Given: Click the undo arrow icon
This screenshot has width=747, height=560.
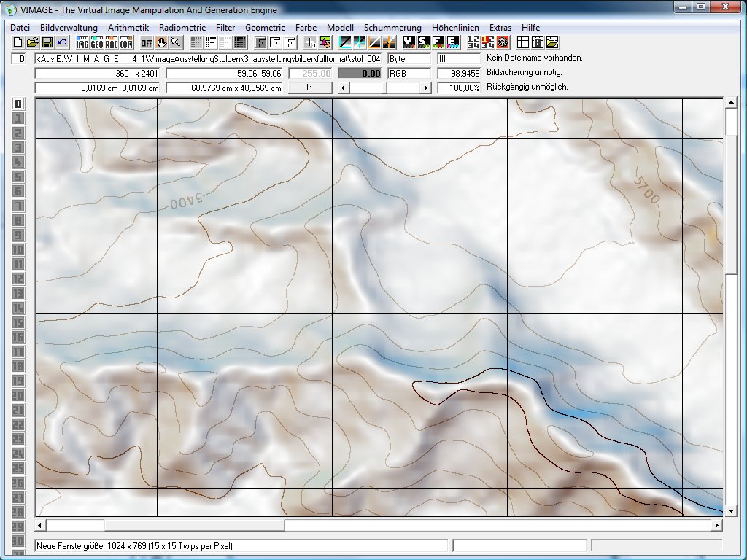Looking at the screenshot, I should pyautogui.click(x=61, y=42).
